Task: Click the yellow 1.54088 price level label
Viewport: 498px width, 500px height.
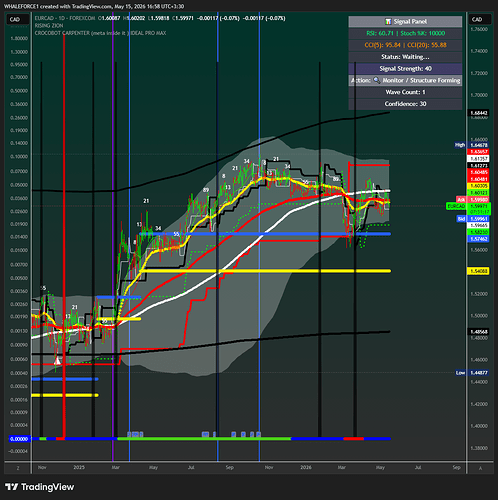Action: [479, 271]
